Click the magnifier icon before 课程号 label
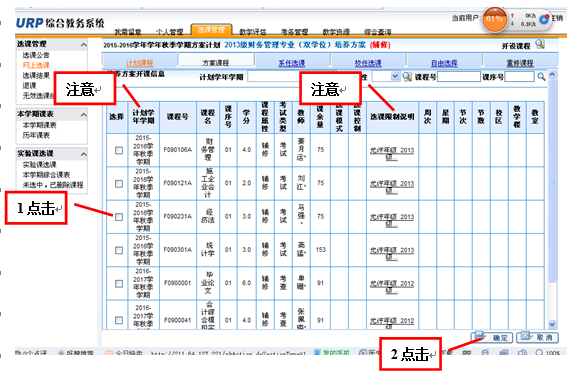The height and width of the screenshot is (376, 572). pyautogui.click(x=407, y=77)
